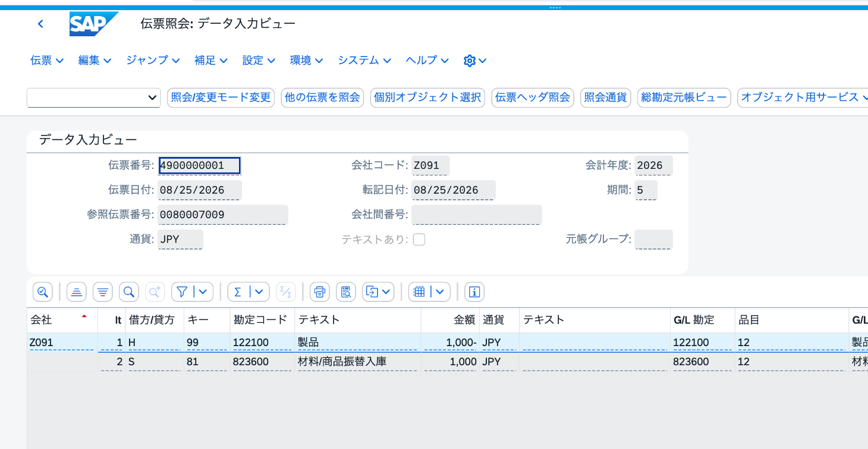Viewport: 868px width, 449px height.
Task: Click the 参照伝票番号 field 0080007009
Action: [x=222, y=215]
